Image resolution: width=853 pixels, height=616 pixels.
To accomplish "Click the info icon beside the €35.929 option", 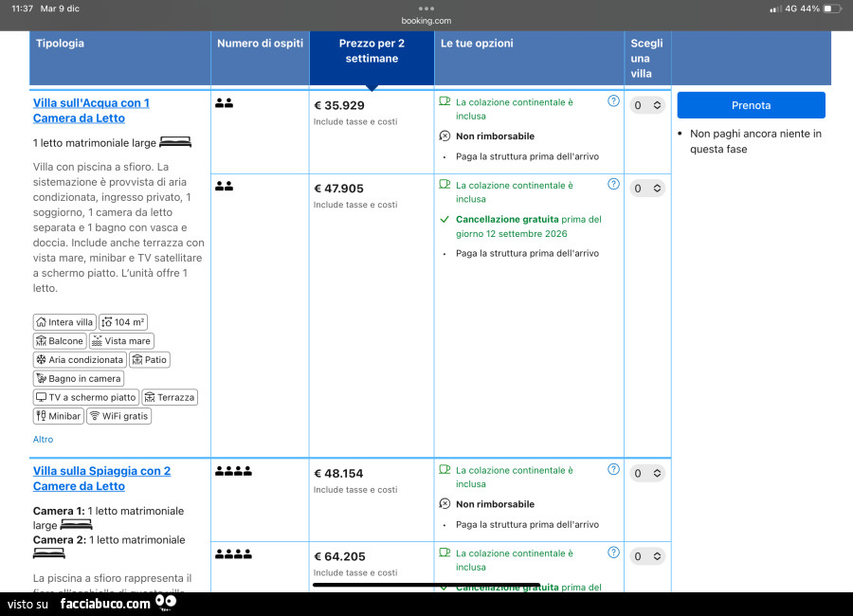I will [x=613, y=101].
